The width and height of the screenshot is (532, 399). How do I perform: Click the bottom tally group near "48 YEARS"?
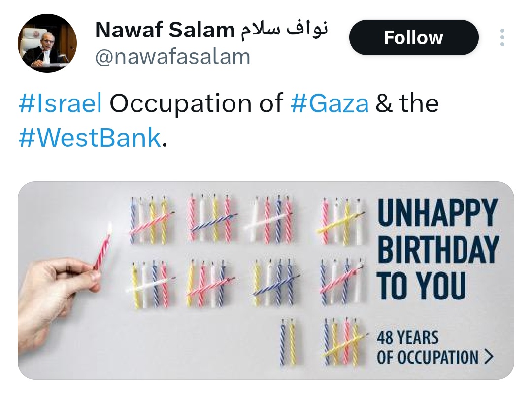tap(342, 341)
